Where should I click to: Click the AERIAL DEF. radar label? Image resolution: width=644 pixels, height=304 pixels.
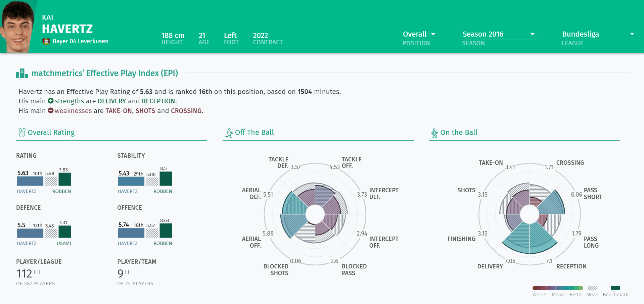pos(251,194)
